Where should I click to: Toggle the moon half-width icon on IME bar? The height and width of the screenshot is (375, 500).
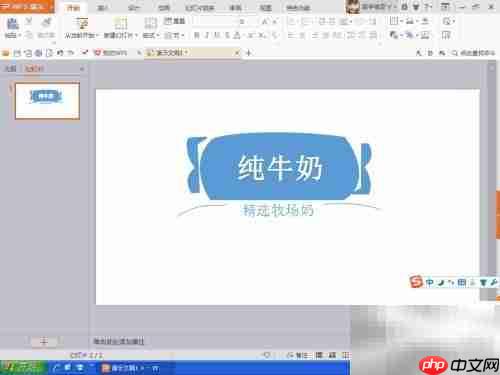[x=441, y=283]
